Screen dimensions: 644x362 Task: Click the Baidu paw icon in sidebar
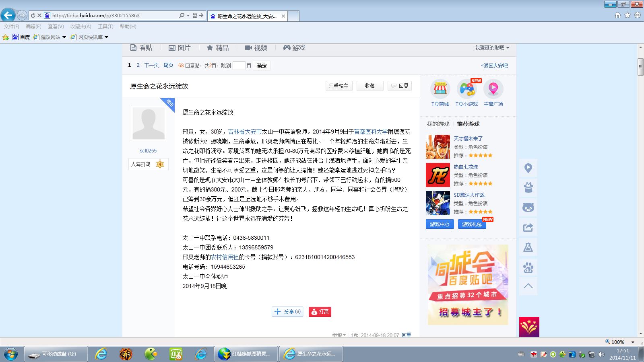[x=528, y=267]
